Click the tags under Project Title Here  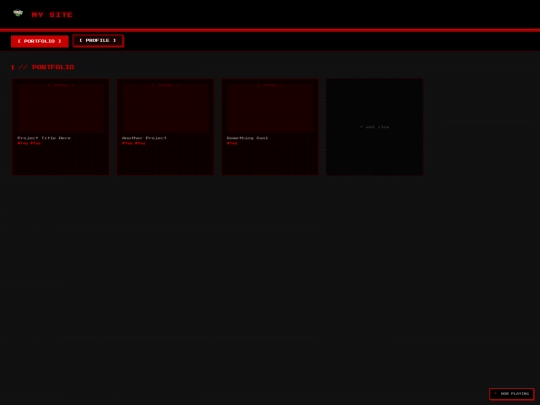pos(29,143)
